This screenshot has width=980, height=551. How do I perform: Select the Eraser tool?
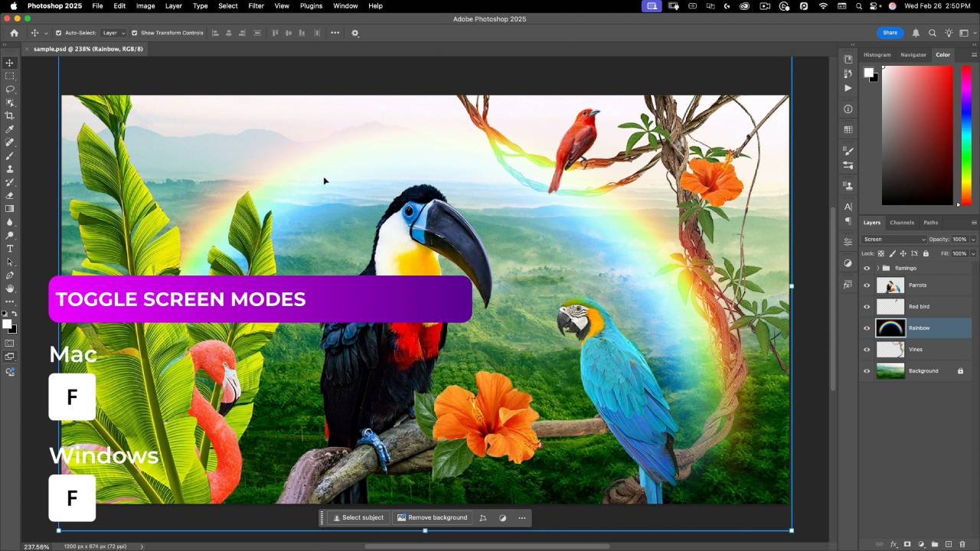(x=10, y=195)
